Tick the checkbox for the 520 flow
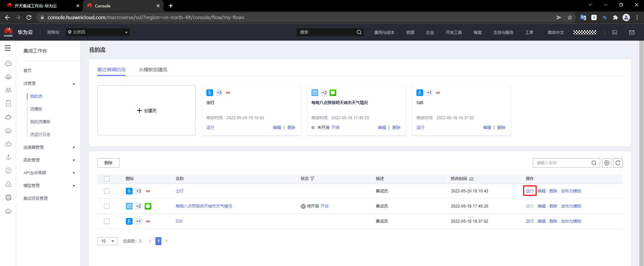644x266 pixels. click(107, 221)
